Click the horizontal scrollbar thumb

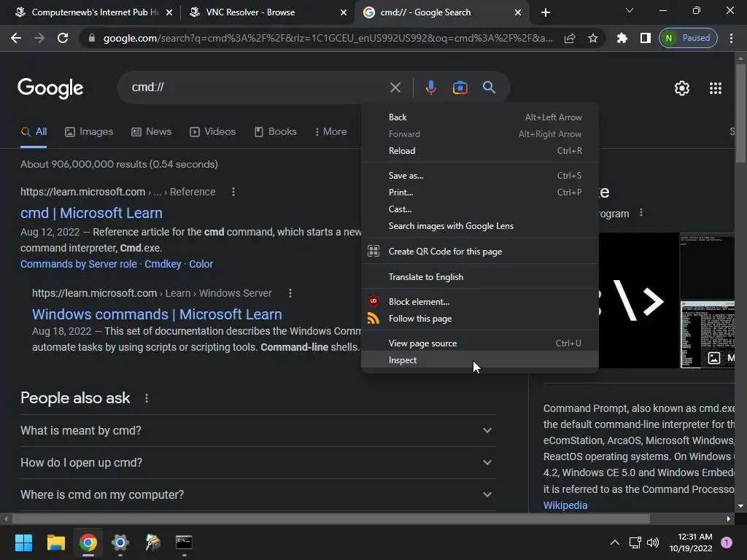click(331, 519)
